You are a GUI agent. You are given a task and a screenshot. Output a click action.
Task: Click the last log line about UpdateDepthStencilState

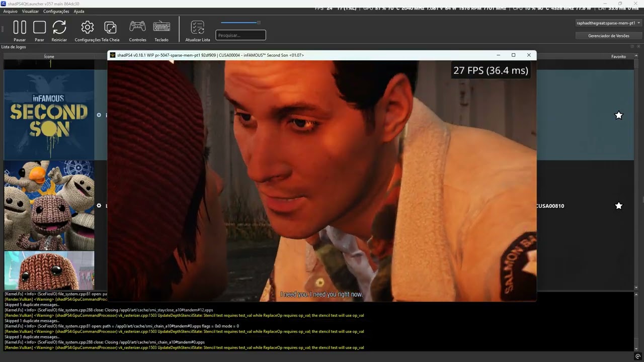[x=184, y=347]
